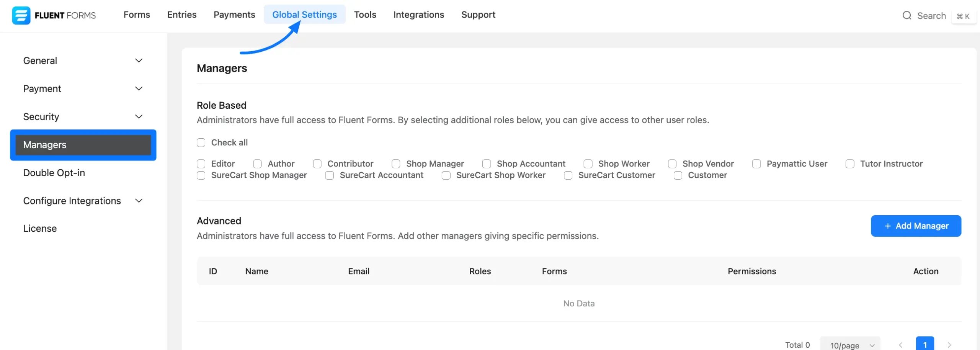Expand the Security section chevron
The image size is (980, 350).
tap(139, 116)
